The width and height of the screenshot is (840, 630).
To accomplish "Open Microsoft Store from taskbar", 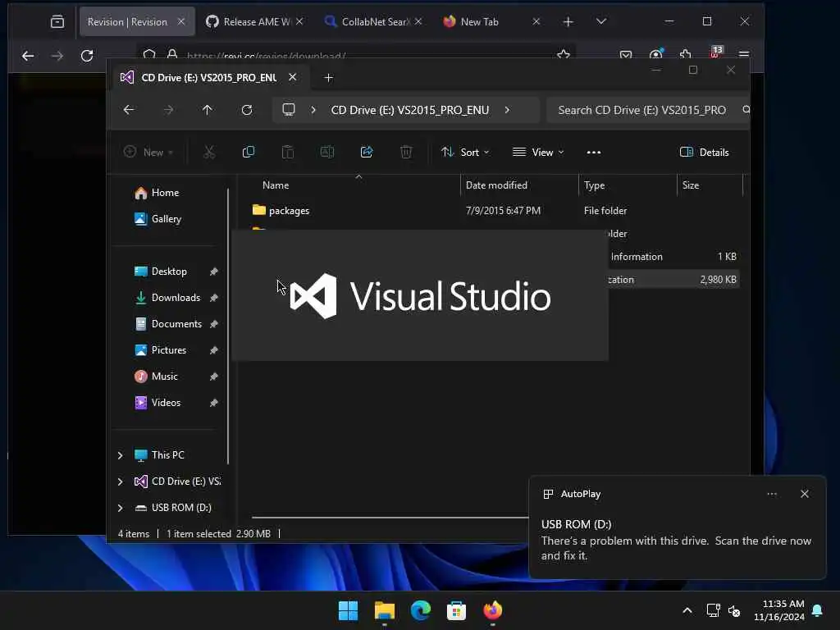I will click(456, 610).
